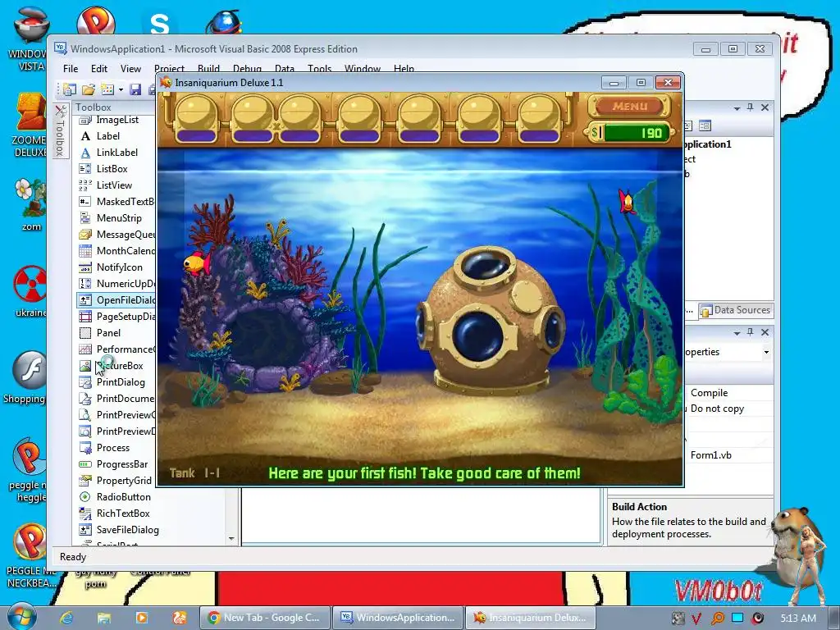Select the OpenFileDialog component in Toolbox
Viewport: 840px width, 630px height.
pos(116,300)
